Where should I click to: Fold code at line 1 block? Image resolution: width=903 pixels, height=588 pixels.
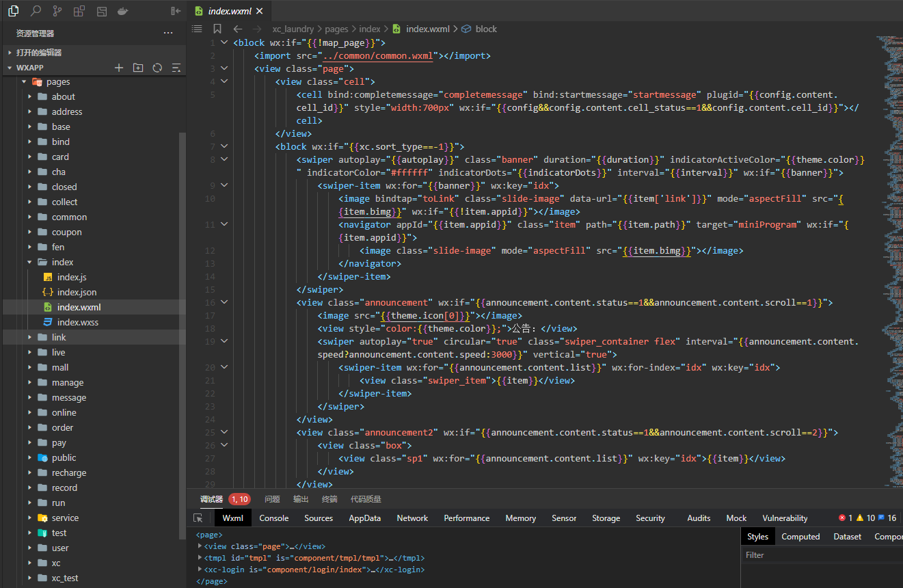pos(225,42)
